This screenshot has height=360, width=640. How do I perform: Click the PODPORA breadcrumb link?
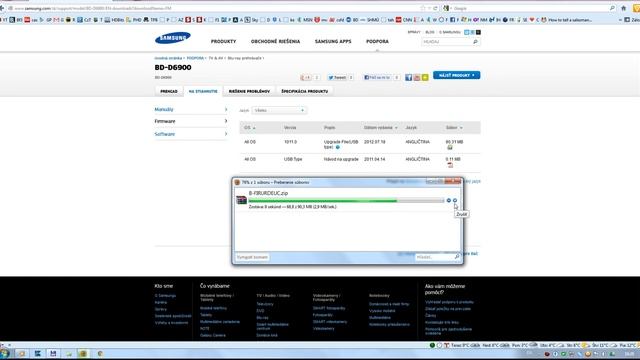(x=195, y=58)
